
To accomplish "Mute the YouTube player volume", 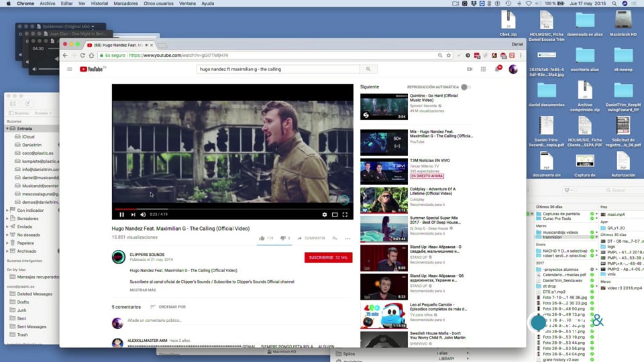I will click(143, 215).
